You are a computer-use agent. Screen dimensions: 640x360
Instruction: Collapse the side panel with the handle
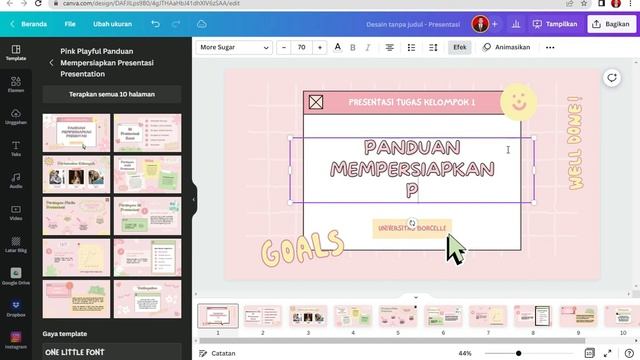(194, 200)
